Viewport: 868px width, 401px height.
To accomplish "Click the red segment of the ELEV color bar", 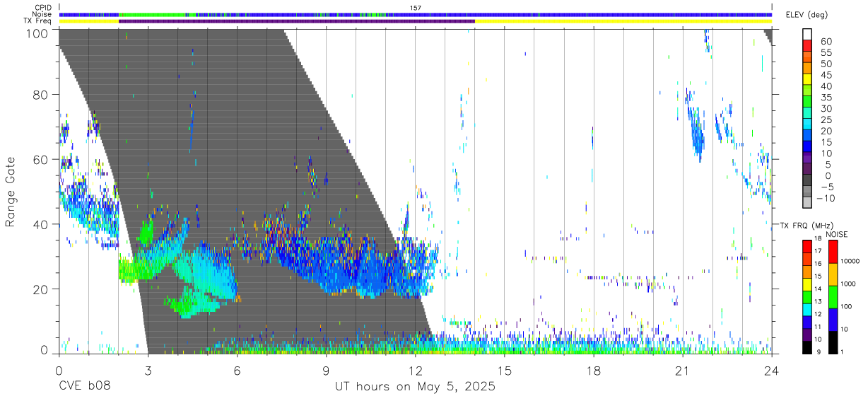I will pyautogui.click(x=807, y=45).
